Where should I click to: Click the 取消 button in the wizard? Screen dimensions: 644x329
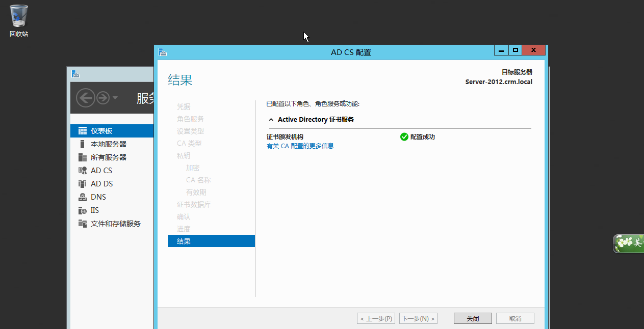(514, 318)
